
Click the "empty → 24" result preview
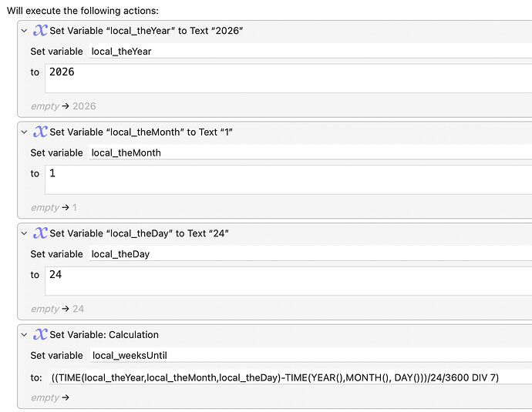click(57, 309)
